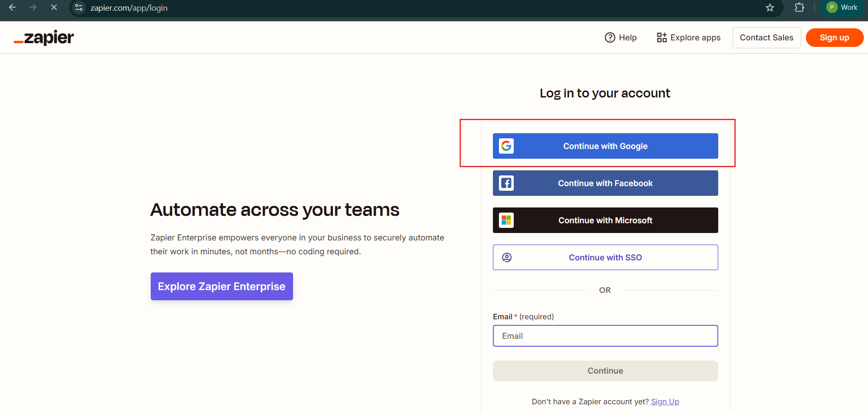Open the Work profile menu

(x=842, y=7)
